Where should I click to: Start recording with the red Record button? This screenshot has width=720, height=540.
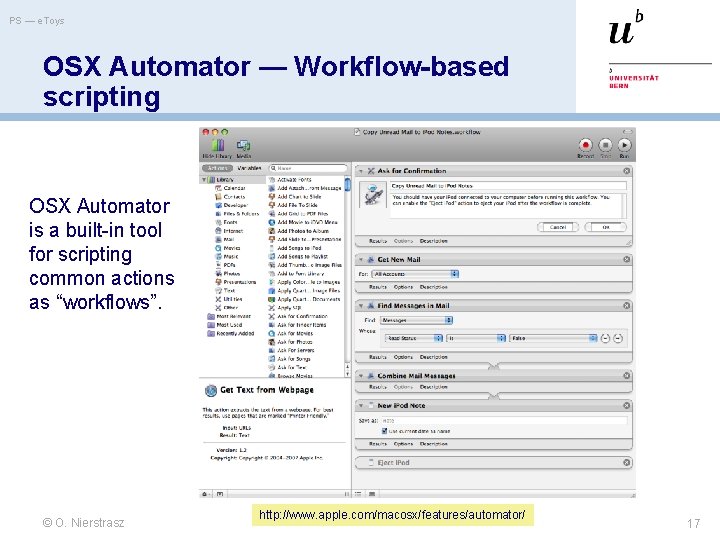pos(585,145)
